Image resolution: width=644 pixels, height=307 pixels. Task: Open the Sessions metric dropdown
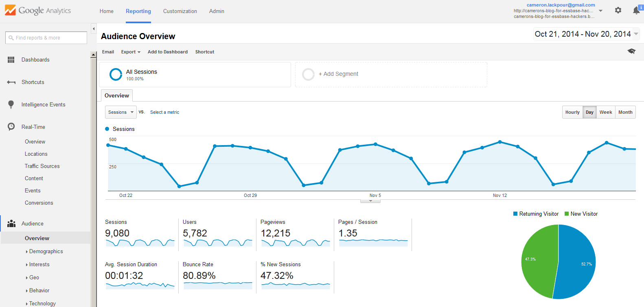(x=121, y=112)
